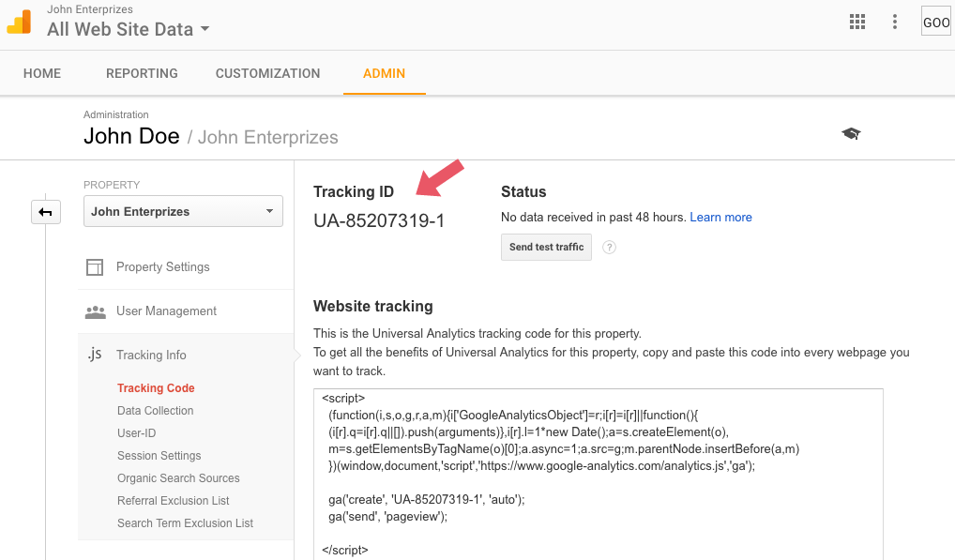Open Referral Exclusion List
This screenshot has height=560, width=955.
pyautogui.click(x=173, y=500)
